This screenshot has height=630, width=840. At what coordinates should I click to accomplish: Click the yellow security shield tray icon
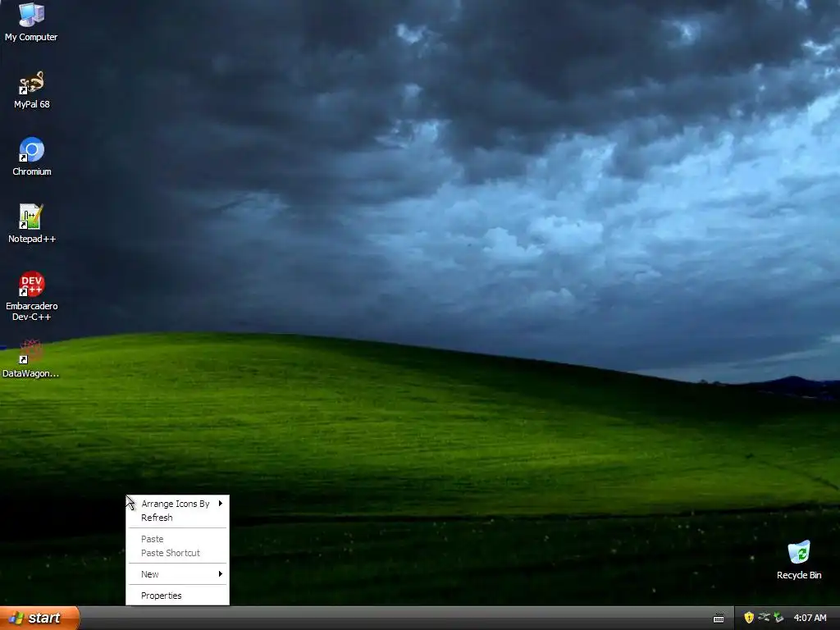point(749,618)
